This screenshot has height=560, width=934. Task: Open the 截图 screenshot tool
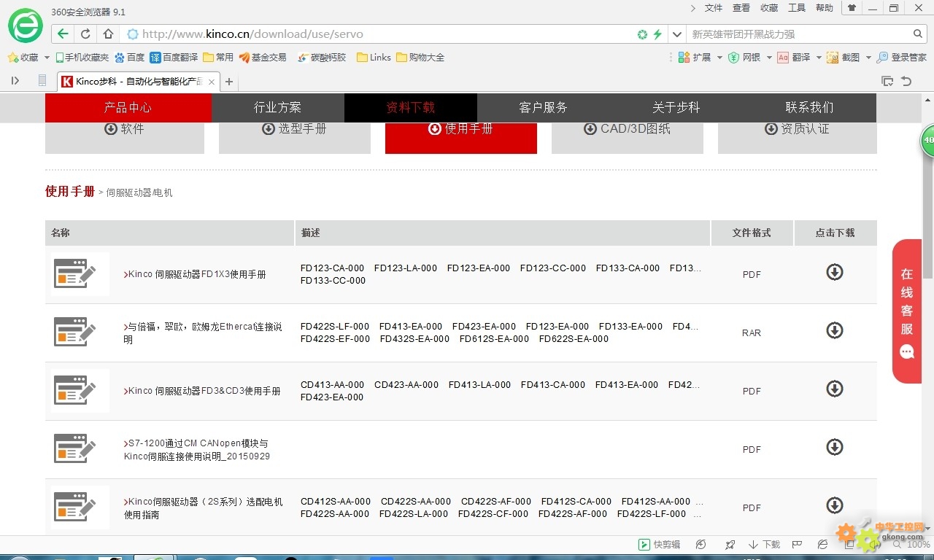844,58
